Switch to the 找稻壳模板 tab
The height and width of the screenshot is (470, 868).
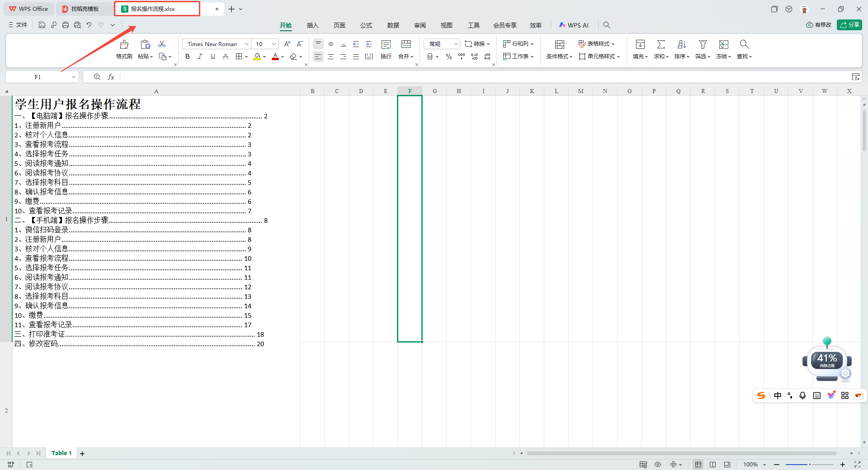pyautogui.click(x=85, y=9)
